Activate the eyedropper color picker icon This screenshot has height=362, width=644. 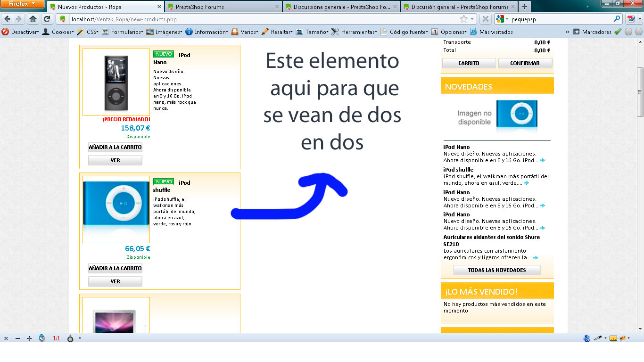597,338
